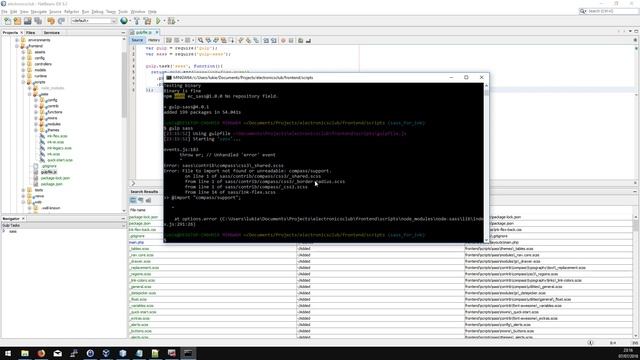Click the Redo toolbar icon
640x360 pixels.
(61, 21)
